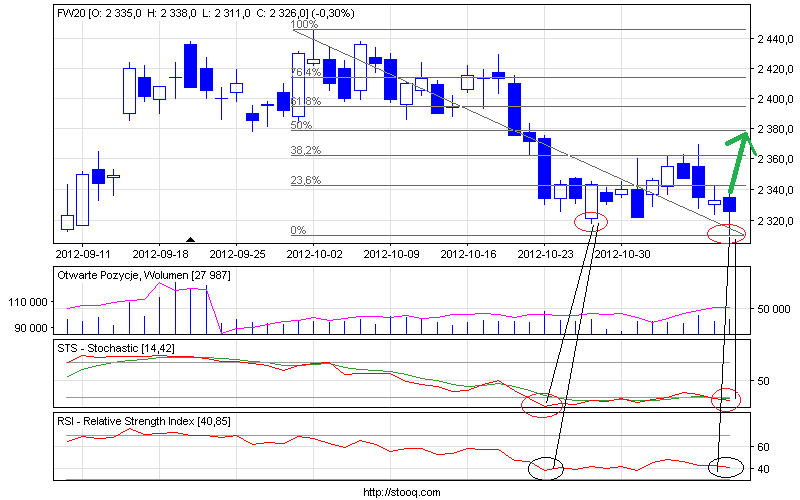Click the 50 label on Stochastic axis

point(763,381)
